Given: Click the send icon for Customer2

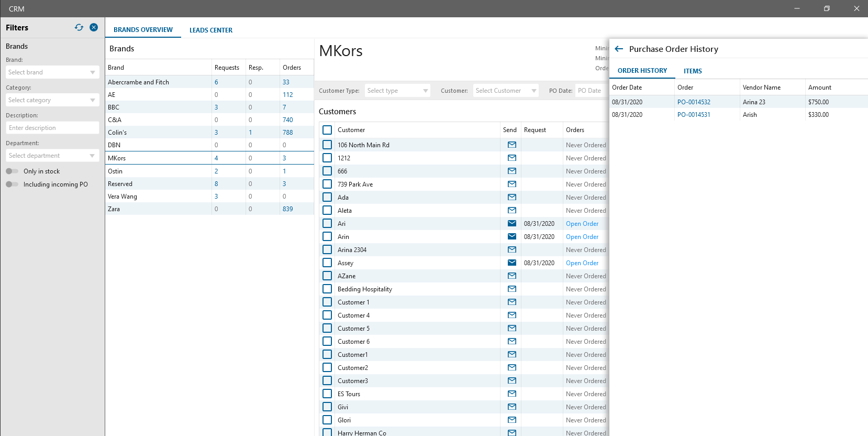Looking at the screenshot, I should pos(512,367).
